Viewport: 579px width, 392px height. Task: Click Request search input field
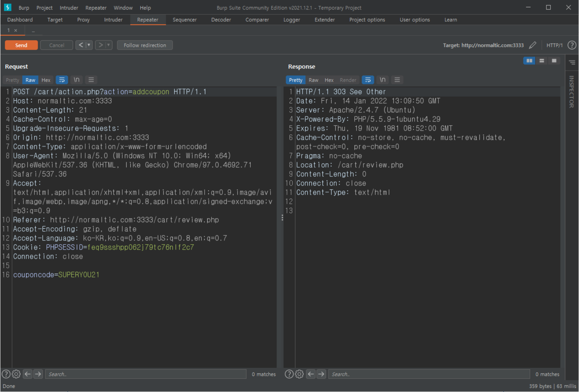click(146, 374)
